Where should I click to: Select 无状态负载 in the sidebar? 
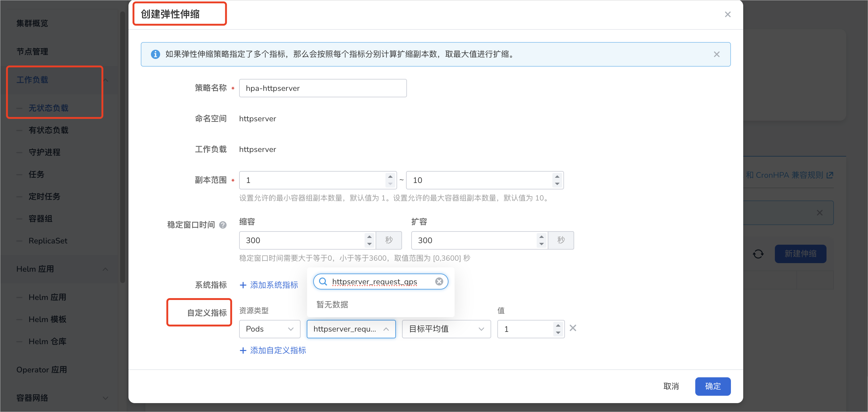49,108
